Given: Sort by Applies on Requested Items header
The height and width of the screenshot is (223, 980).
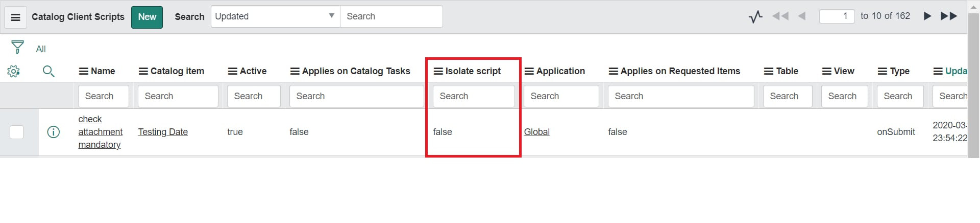Looking at the screenshot, I should [680, 71].
